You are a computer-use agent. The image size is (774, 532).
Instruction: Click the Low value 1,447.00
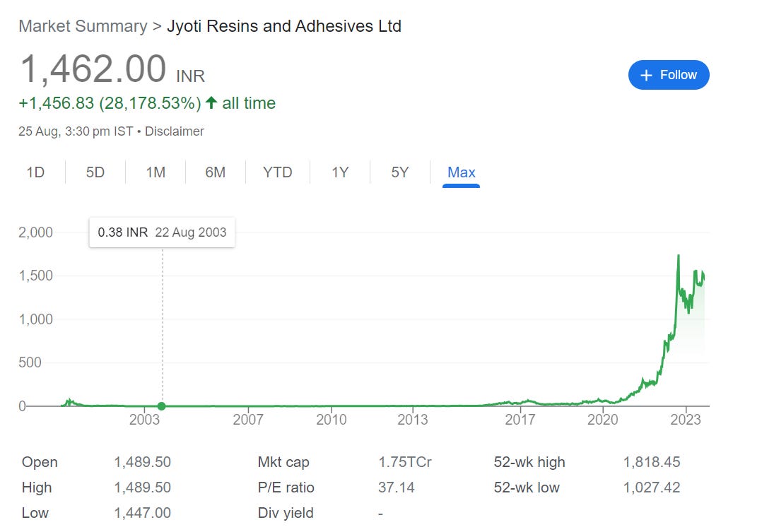coord(142,513)
